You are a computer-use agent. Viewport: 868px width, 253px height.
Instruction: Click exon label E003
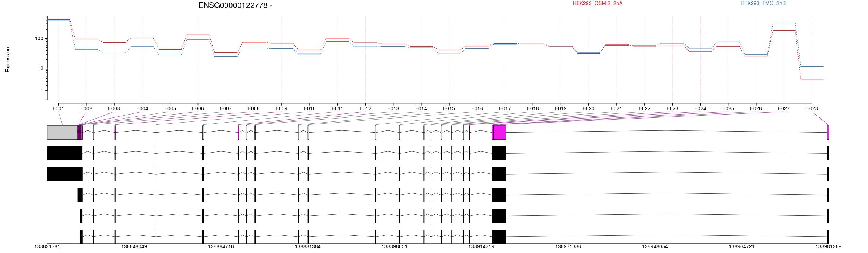click(x=114, y=108)
